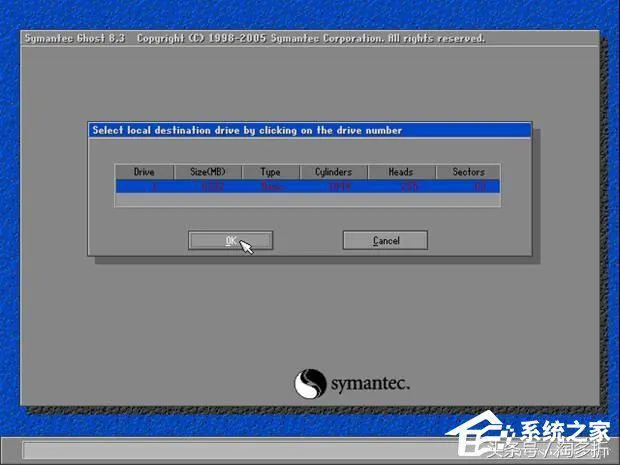Click the sectors value in the drive row
The height and width of the screenshot is (465, 620).
[x=478, y=186]
